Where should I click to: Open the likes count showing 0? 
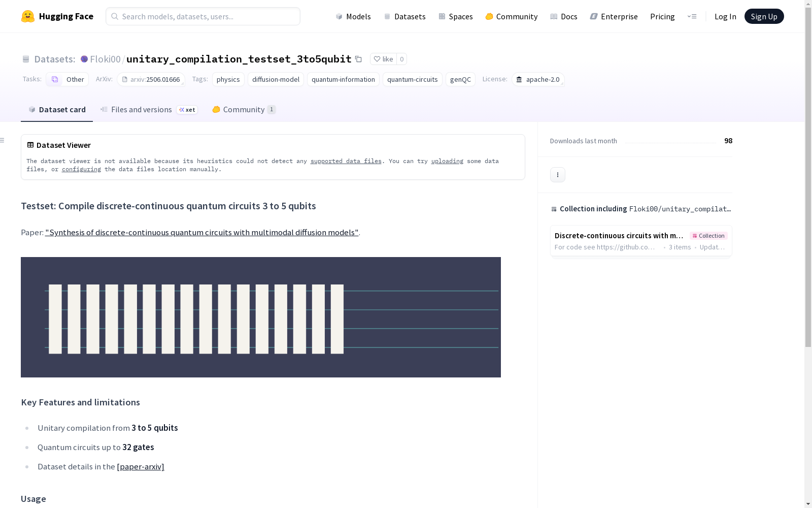tap(401, 59)
